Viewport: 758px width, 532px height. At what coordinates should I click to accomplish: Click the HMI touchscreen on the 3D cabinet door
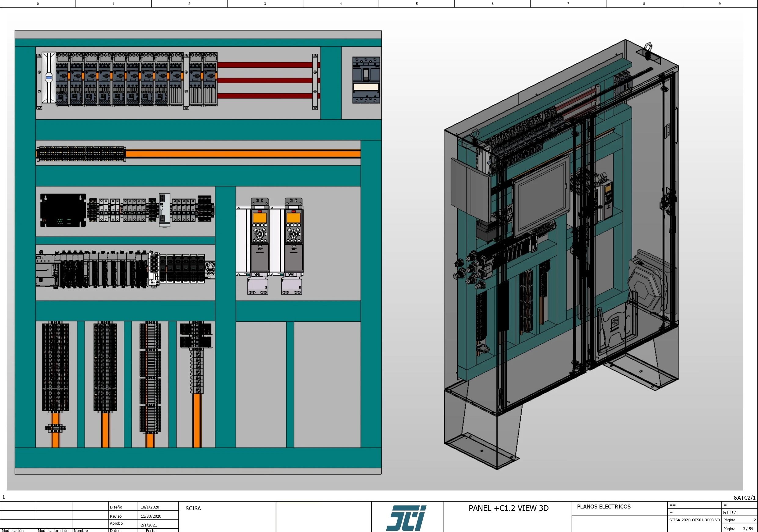541,195
